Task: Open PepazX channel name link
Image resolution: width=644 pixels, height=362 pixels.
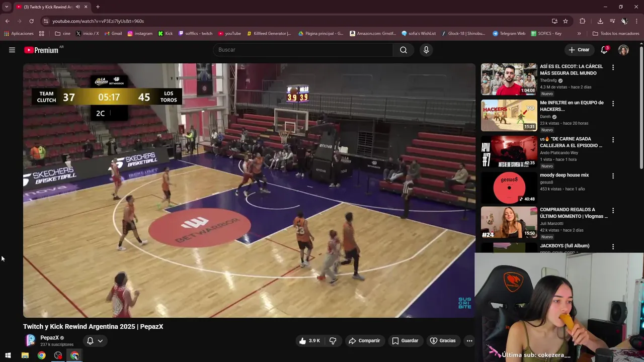Action: [x=49, y=338]
